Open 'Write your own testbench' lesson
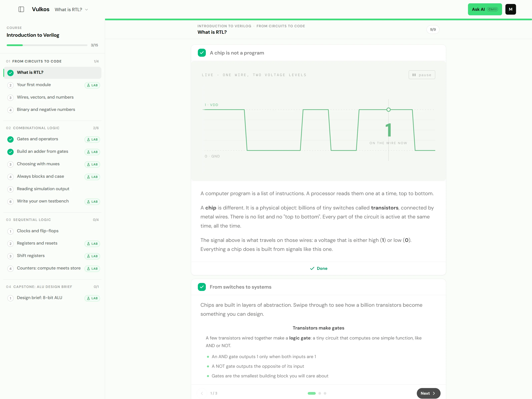This screenshot has height=399, width=532. (x=52, y=201)
